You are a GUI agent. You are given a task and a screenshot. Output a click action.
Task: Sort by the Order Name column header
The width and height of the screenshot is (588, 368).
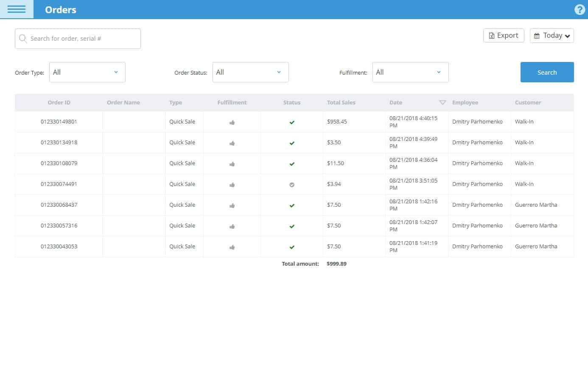click(x=123, y=102)
